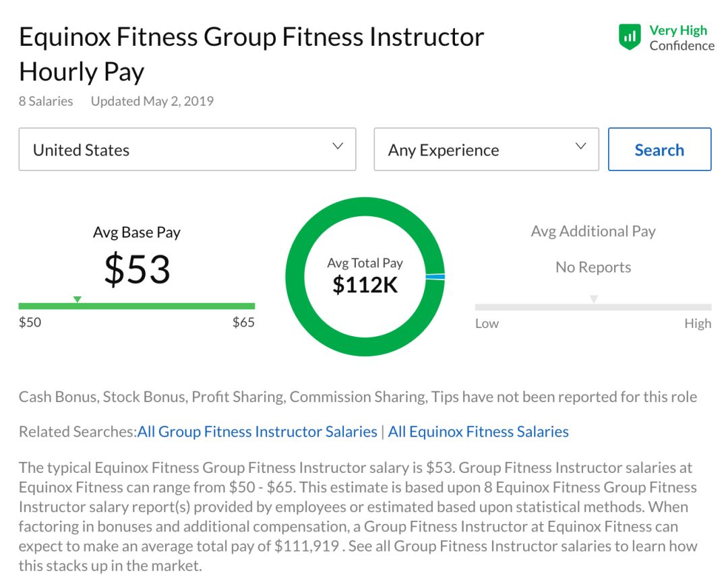Viewport: 728px width, 584px height.
Task: Follow the All Equinox Fitness Salaries link
Action: tap(478, 432)
